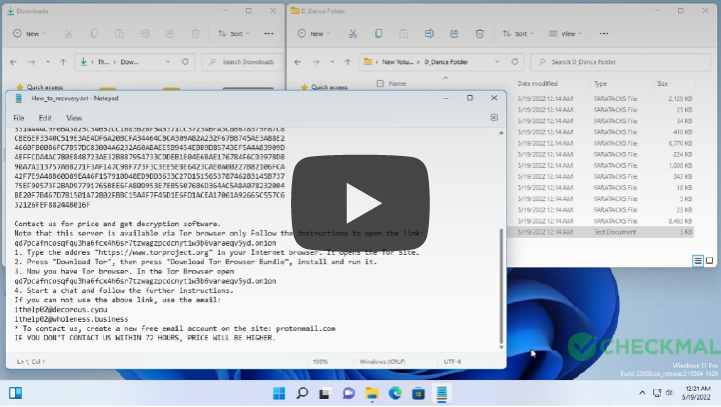Expand address history dropdown in Downloads window
This screenshot has width=721, height=407.
coord(168,62)
